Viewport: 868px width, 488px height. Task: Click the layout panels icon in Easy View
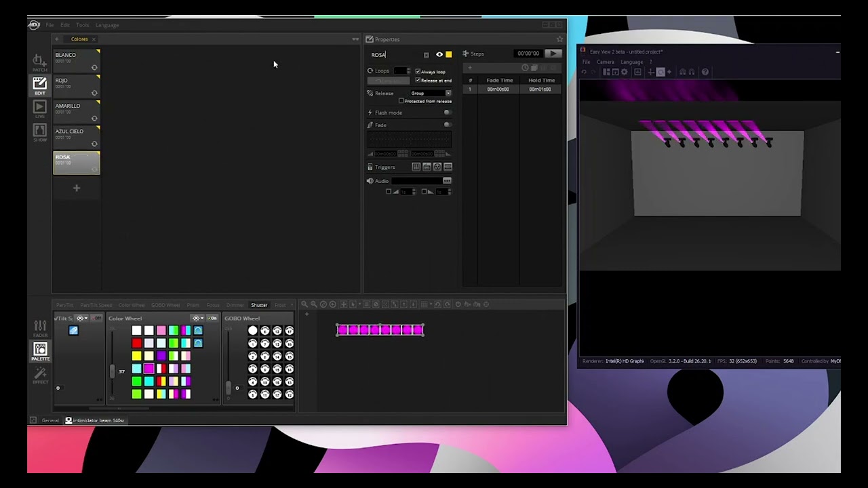click(607, 72)
